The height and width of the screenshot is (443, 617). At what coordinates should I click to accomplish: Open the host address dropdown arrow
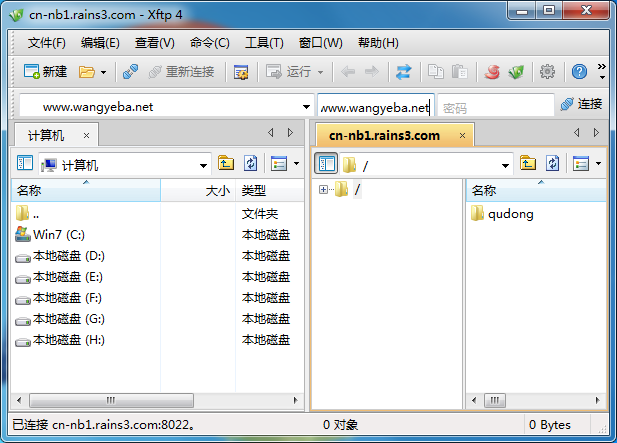(x=306, y=106)
